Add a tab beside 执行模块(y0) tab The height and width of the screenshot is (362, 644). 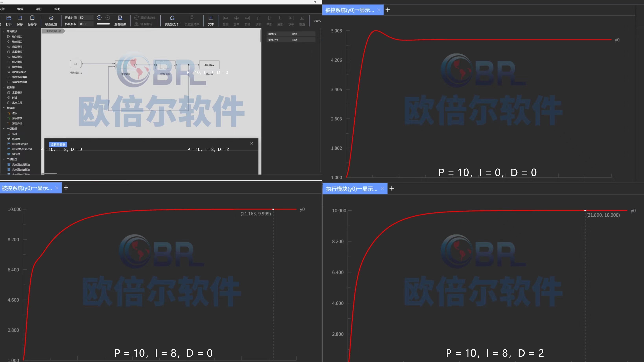click(392, 188)
